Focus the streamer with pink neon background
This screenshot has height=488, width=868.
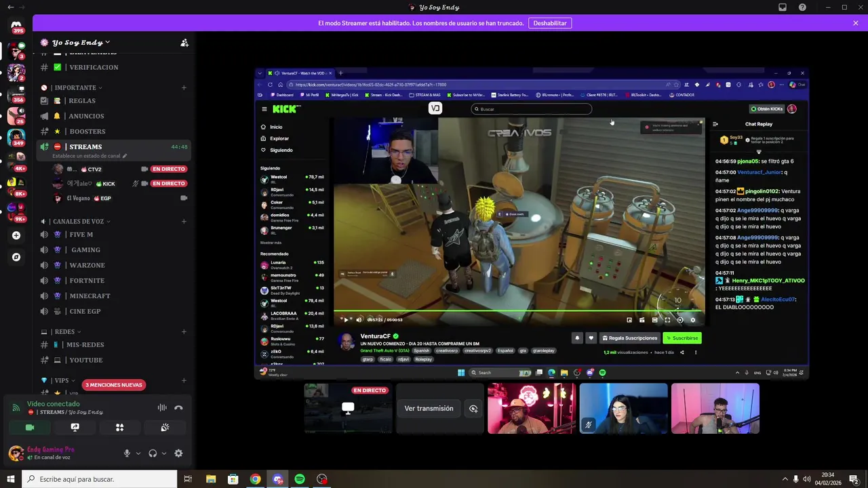(x=532, y=409)
